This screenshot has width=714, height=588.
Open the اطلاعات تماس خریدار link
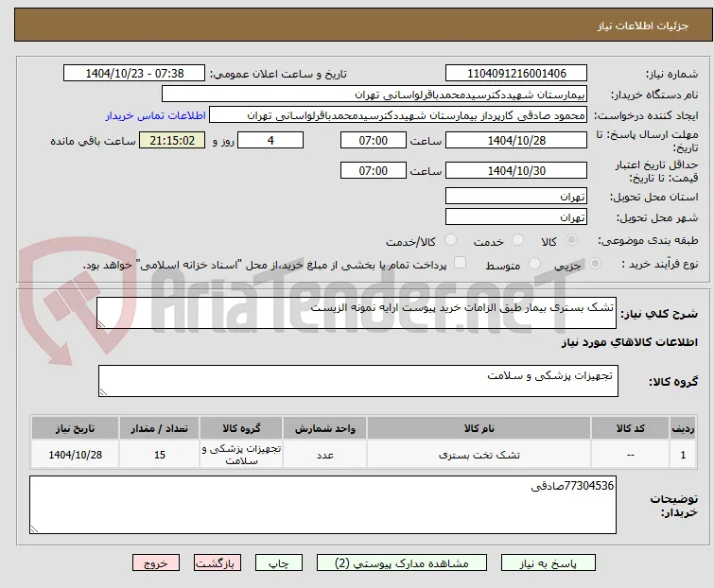pos(156,115)
